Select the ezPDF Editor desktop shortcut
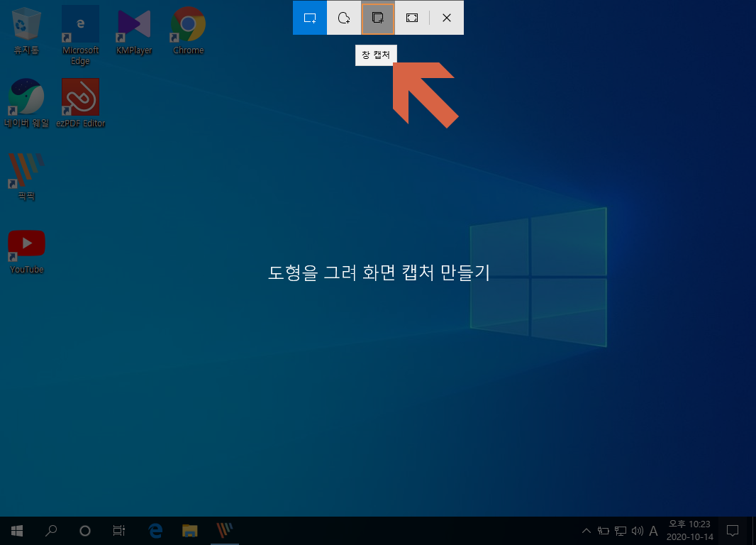756x545 pixels. coord(81,104)
